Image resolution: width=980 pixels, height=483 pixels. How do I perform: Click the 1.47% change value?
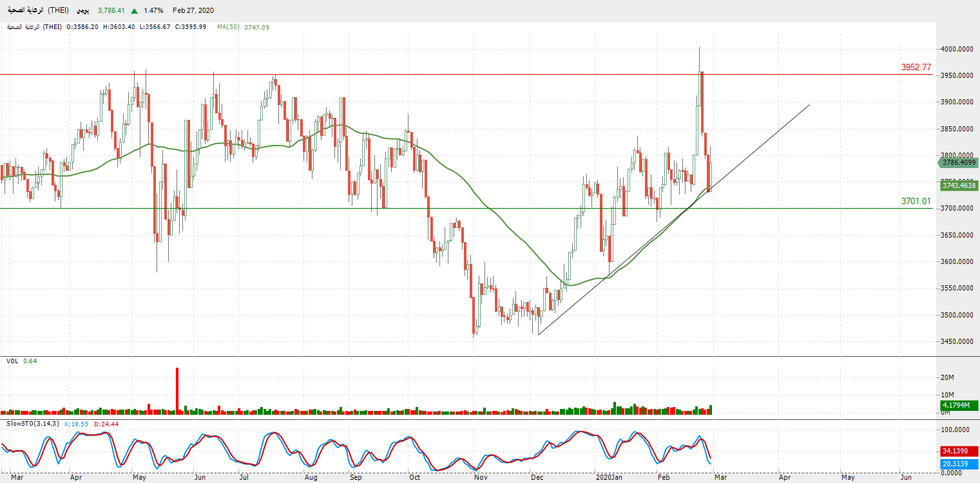(x=153, y=11)
